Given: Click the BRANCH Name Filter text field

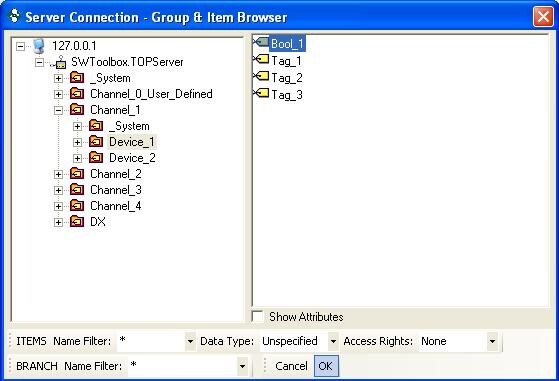Looking at the screenshot, I should point(183,366).
